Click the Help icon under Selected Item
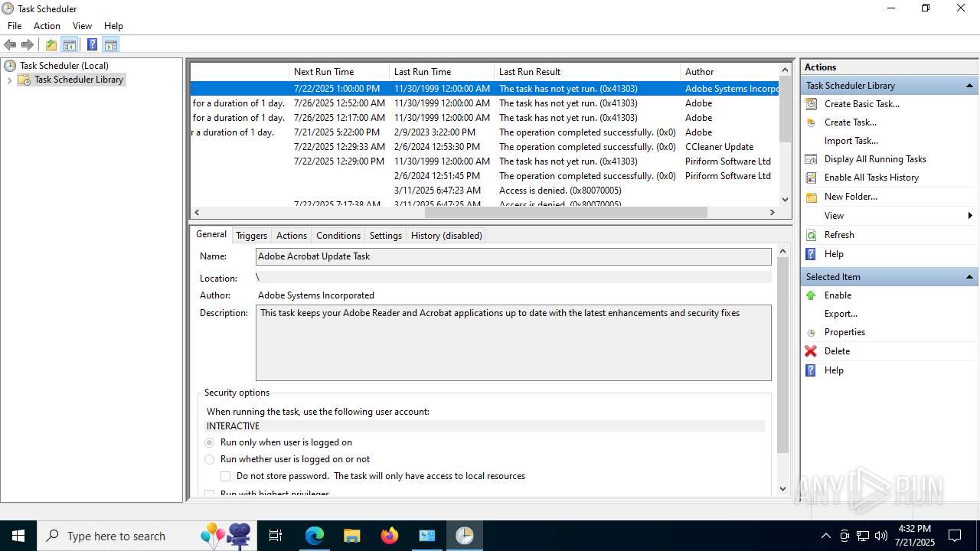980x551 pixels. (811, 370)
